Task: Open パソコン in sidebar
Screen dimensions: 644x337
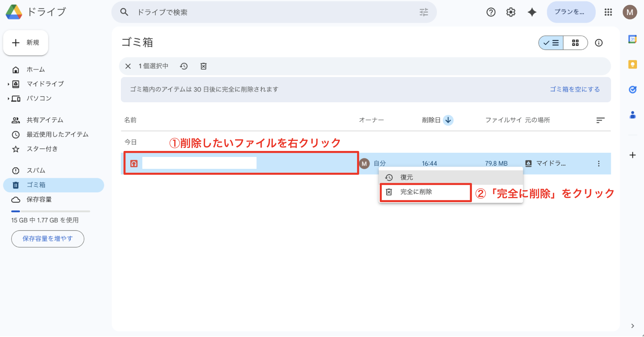Action: 39,98
